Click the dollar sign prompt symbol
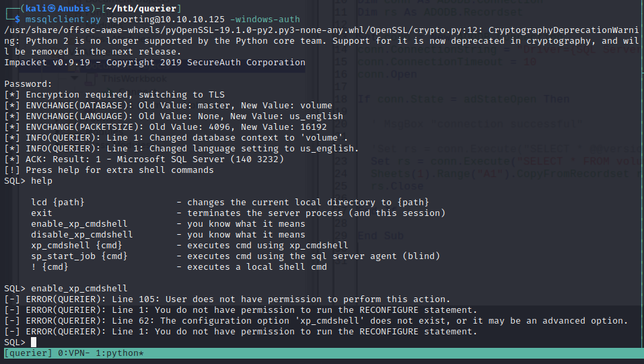 coord(17,20)
